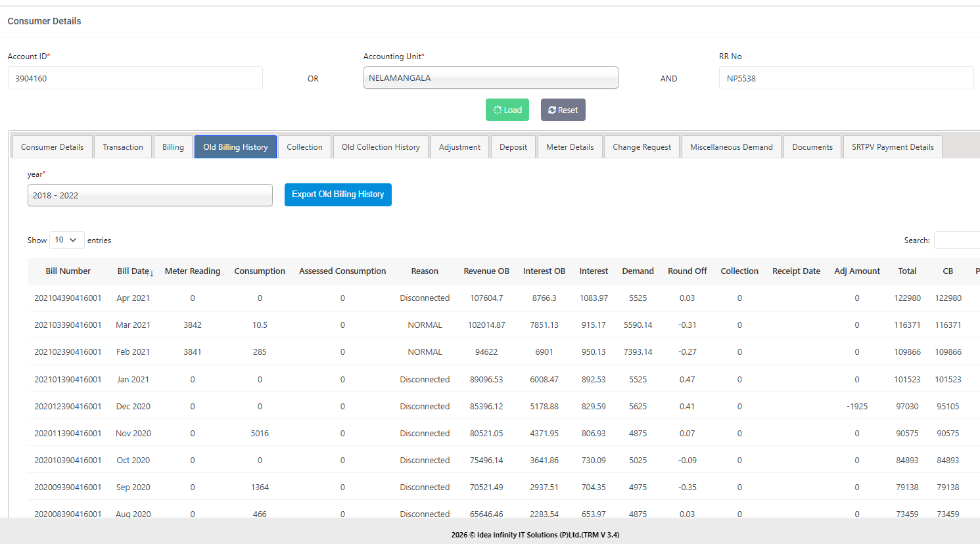980x544 pixels.
Task: Open the Transaction tab
Action: point(123,147)
